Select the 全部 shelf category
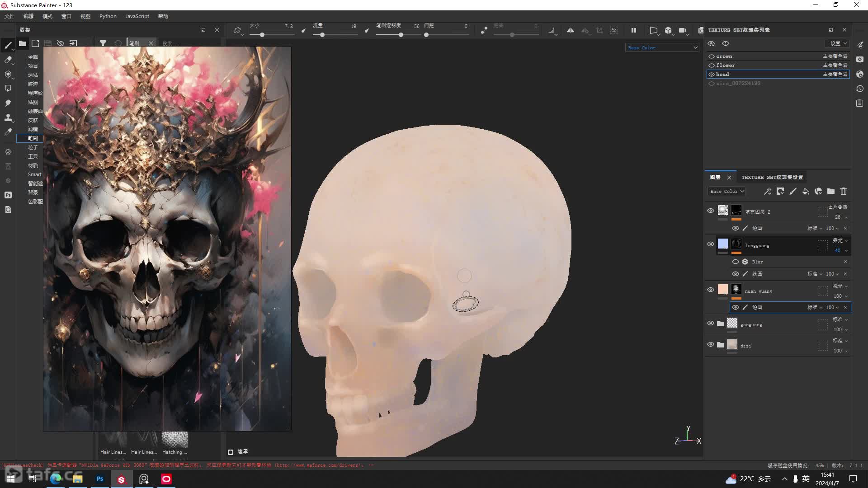The image size is (868, 488). tap(33, 57)
